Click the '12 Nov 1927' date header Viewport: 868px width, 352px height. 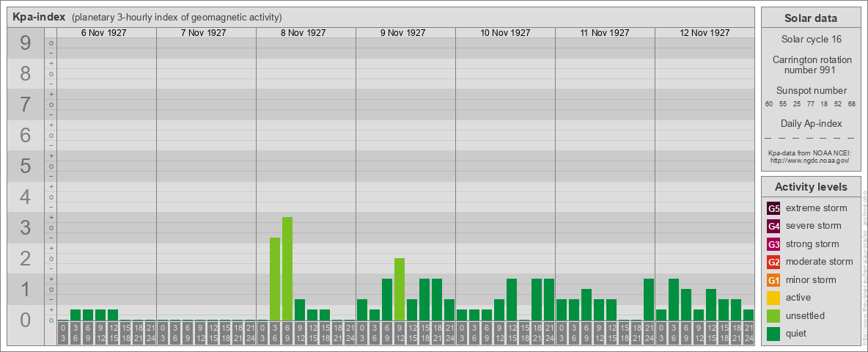tap(705, 33)
